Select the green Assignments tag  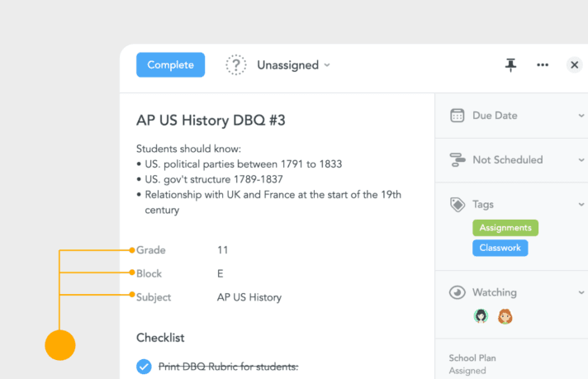tap(505, 228)
